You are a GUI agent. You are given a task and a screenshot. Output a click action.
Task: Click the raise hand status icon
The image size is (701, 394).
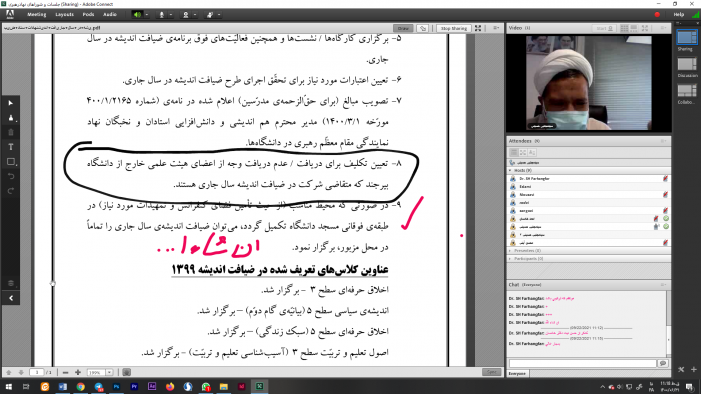(210, 15)
